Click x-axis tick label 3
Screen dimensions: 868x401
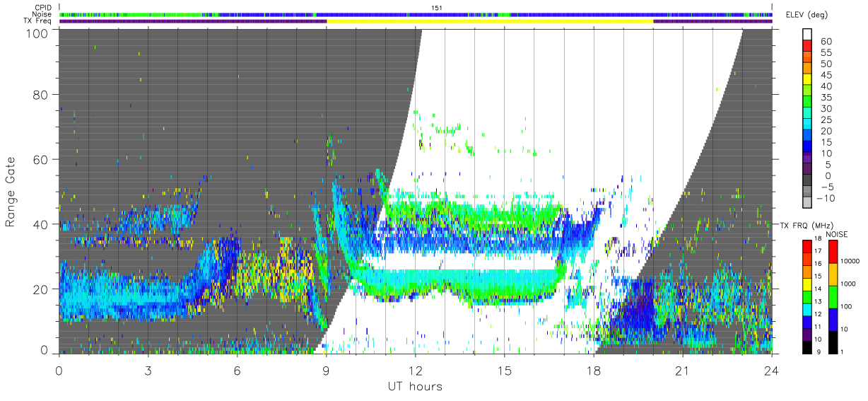pos(147,370)
